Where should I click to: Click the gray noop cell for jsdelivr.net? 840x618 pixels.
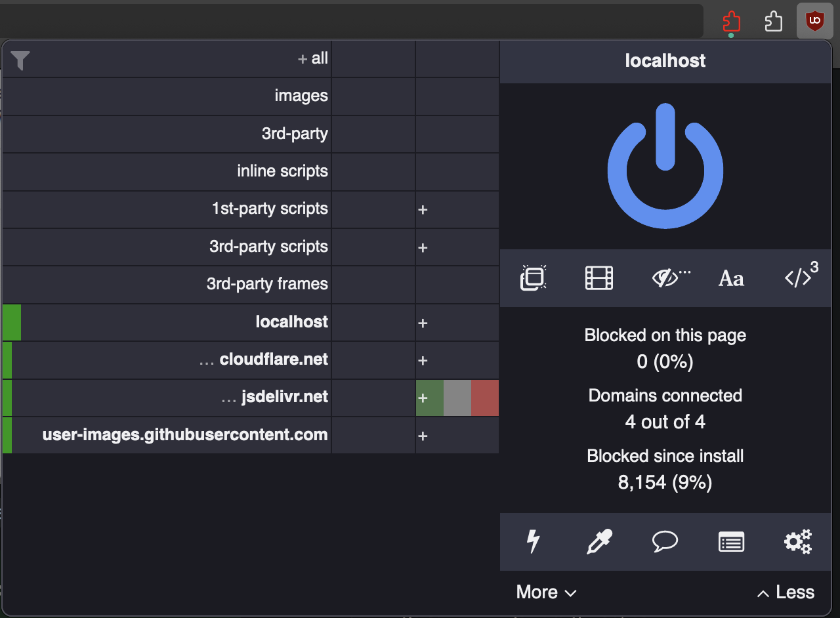457,398
